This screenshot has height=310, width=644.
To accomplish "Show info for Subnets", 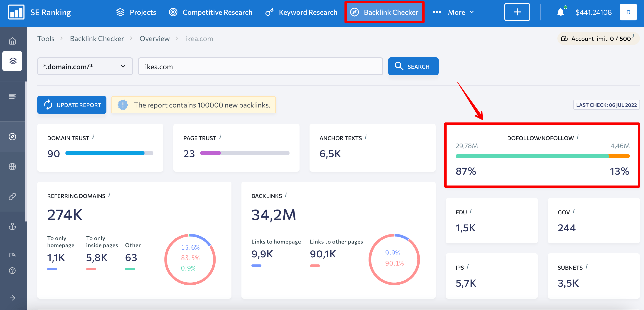I will tap(587, 266).
